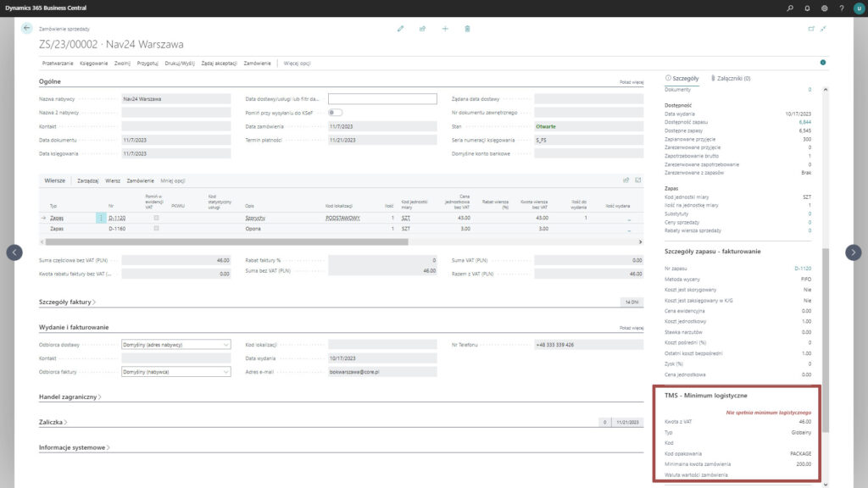Open user account avatar
The height and width of the screenshot is (488, 868).
point(859,8)
